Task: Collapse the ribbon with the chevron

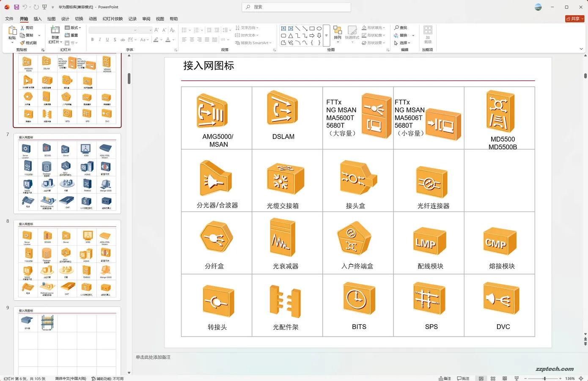Action: 581,49
